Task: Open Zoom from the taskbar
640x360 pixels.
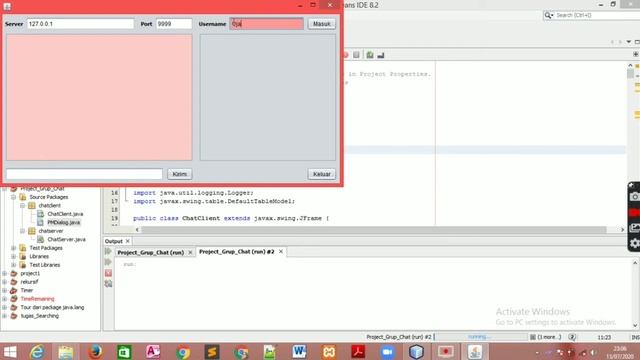Action: point(387,352)
